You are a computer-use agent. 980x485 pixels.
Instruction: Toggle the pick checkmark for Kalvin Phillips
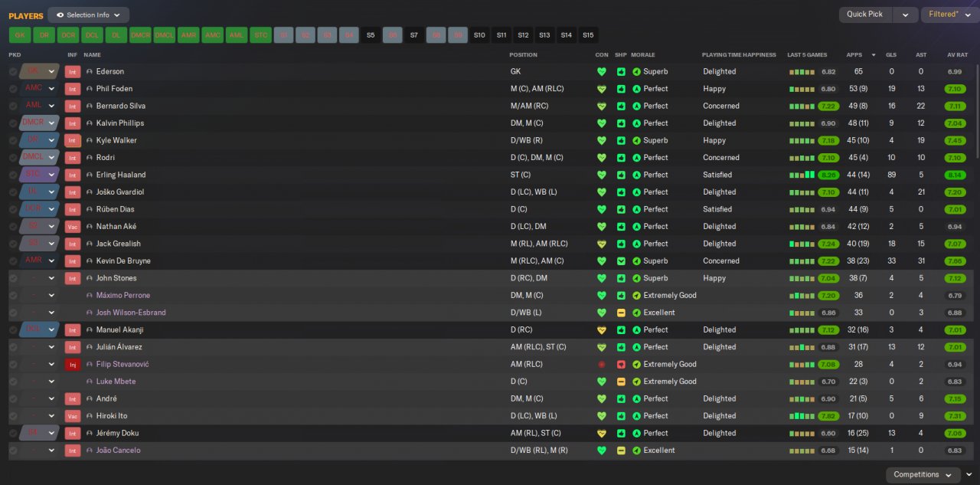coord(13,123)
